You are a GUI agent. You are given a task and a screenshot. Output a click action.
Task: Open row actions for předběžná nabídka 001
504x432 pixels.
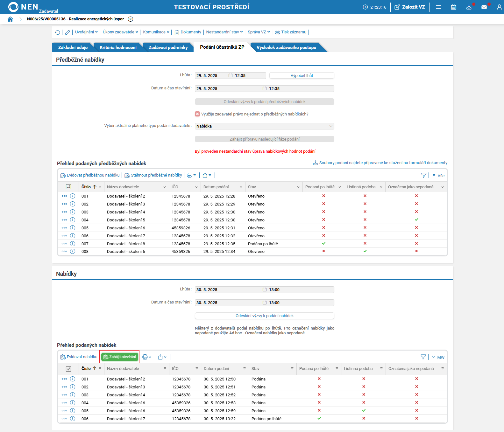coord(64,196)
